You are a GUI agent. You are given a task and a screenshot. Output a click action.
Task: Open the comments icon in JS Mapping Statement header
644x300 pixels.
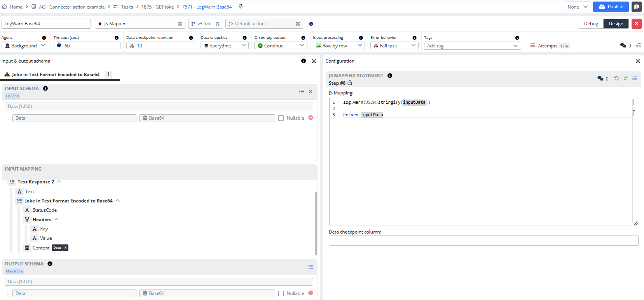point(600,78)
